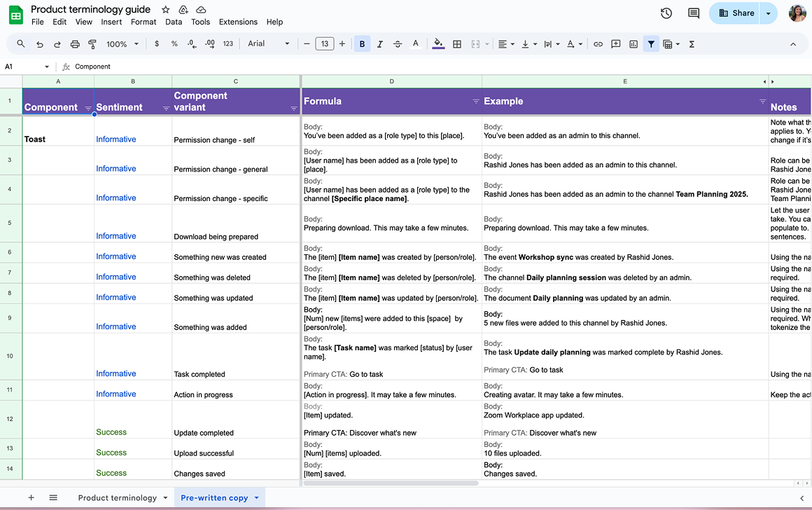812x510 pixels.
Task: Click the paint format tool
Action: coord(92,43)
